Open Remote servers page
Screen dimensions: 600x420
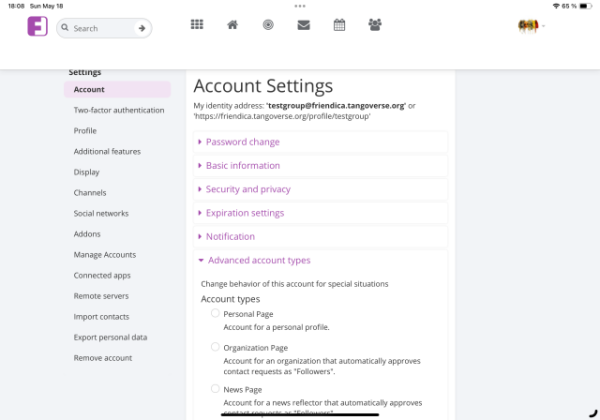click(x=101, y=296)
